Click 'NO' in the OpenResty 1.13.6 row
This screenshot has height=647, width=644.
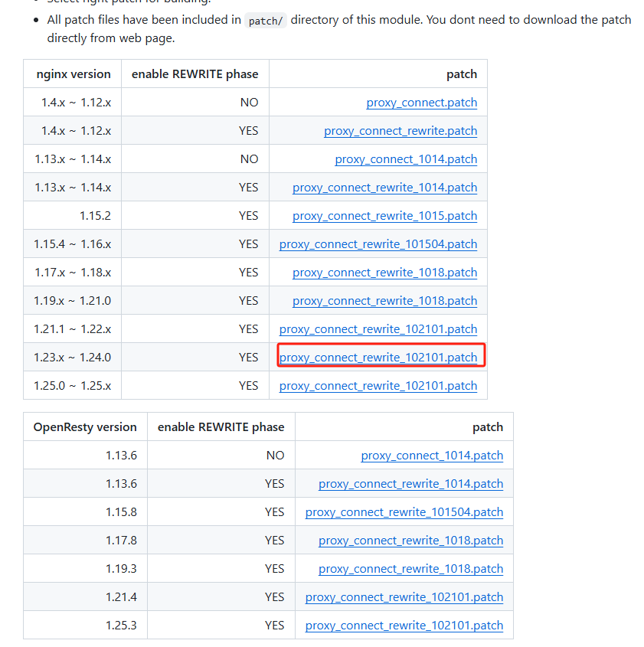(x=275, y=456)
